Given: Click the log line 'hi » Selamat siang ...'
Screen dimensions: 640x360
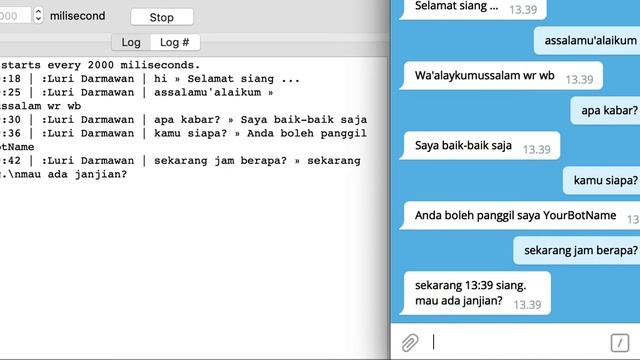Looking at the screenshot, I should (x=150, y=79).
